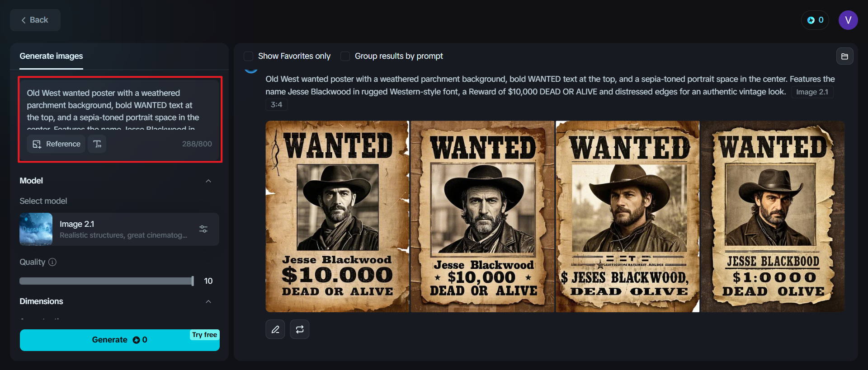Click the Image 2.1 label next to the prompt
868x370 pixels.
pyautogui.click(x=812, y=91)
